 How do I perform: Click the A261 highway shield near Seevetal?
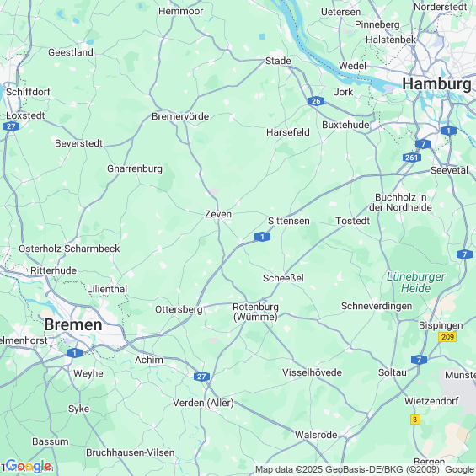[x=412, y=158]
